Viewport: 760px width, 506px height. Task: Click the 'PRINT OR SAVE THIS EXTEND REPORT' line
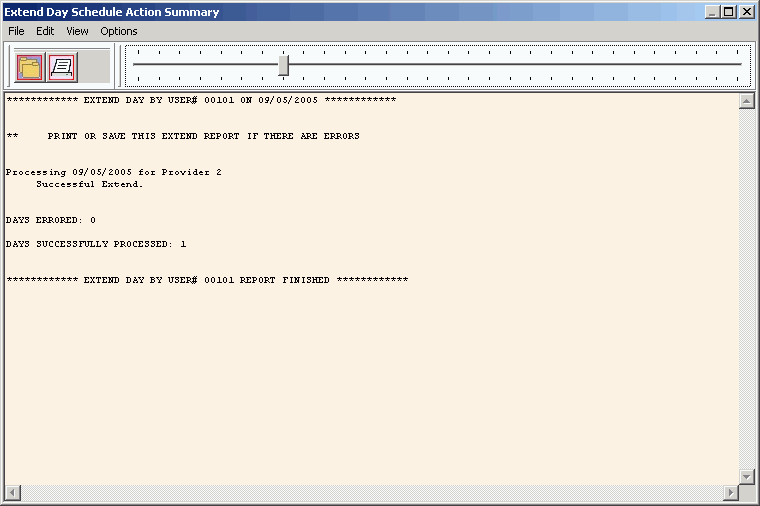pos(183,136)
